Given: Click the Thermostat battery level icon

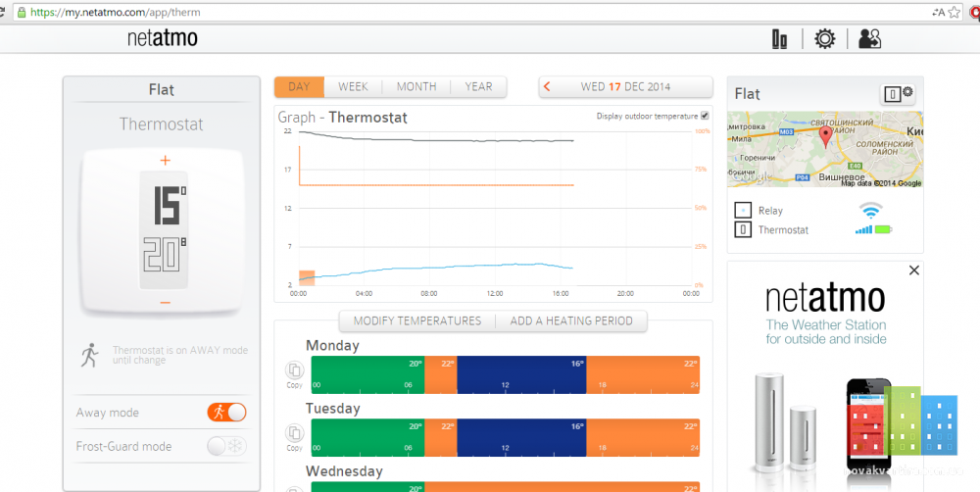Looking at the screenshot, I should [884, 229].
